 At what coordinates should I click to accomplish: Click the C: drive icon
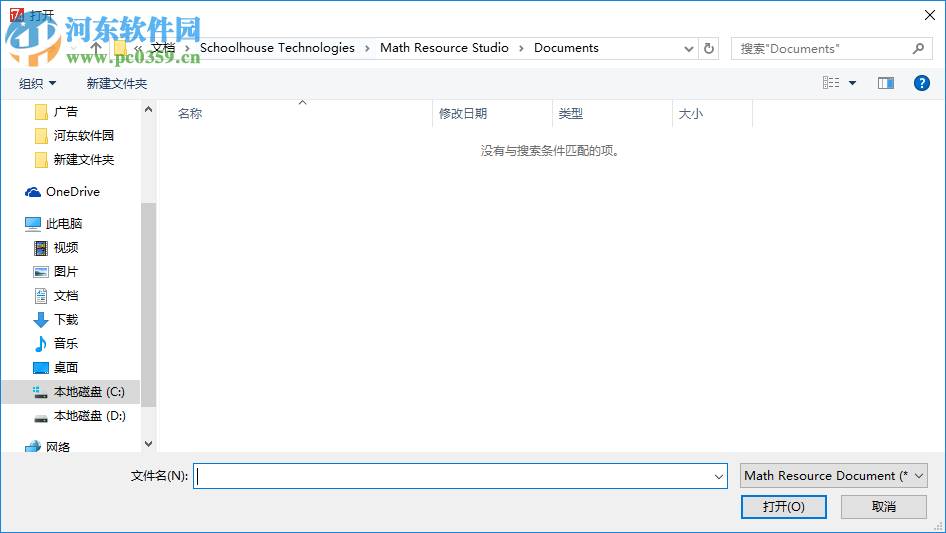tap(40, 392)
